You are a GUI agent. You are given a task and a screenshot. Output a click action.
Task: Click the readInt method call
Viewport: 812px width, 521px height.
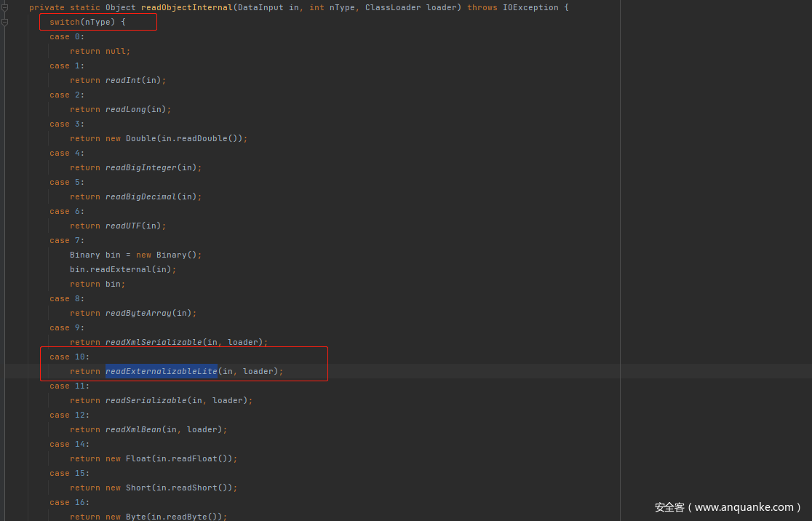[123, 80]
